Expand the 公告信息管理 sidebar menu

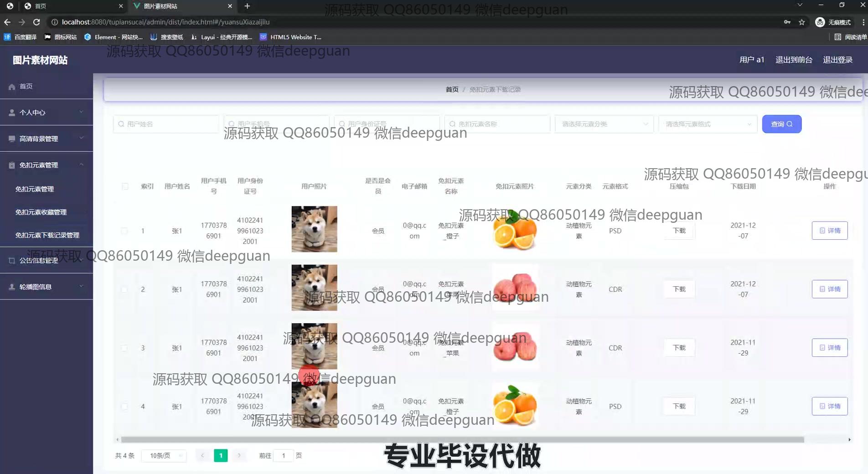[46, 260]
